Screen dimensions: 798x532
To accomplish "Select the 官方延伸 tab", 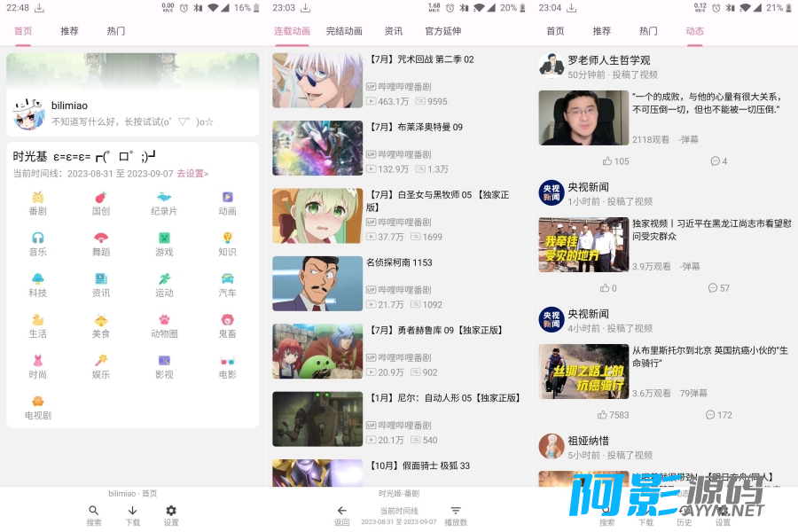I will [x=442, y=31].
